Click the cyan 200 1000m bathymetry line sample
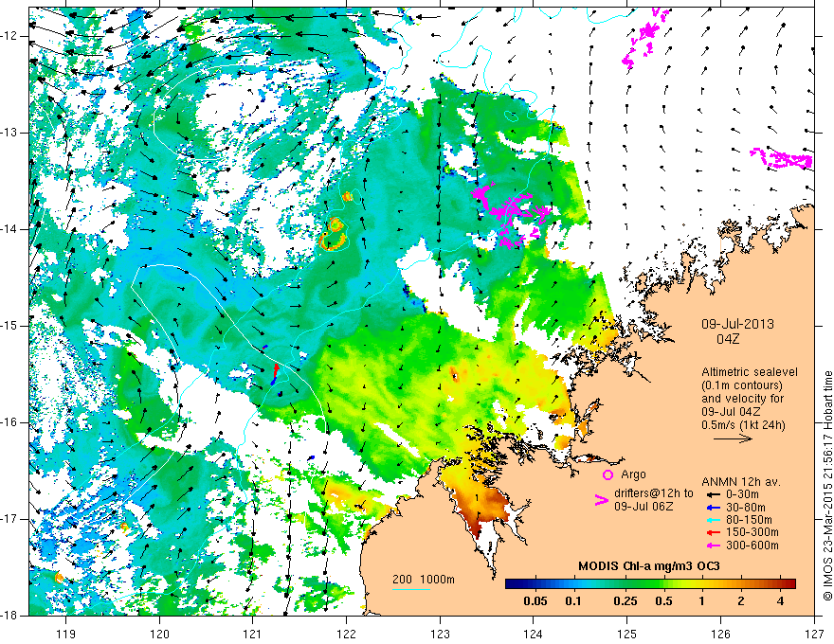Viewport: 834px width, 644px height. coord(411,589)
